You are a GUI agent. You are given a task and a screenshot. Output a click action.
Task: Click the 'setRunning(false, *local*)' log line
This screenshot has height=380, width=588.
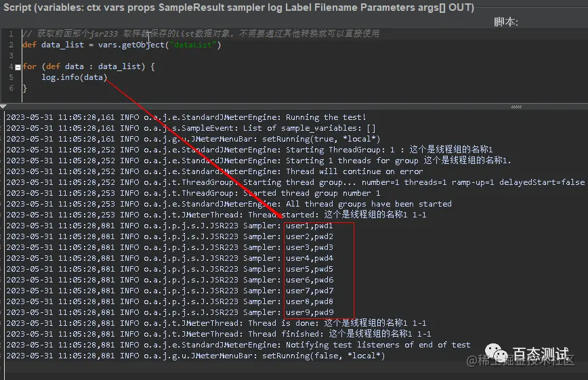point(195,356)
